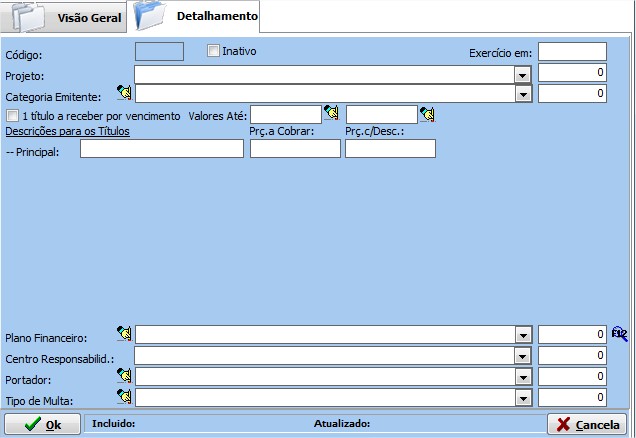Click the Cancela button
This screenshot has height=438, width=636.
pos(588,424)
